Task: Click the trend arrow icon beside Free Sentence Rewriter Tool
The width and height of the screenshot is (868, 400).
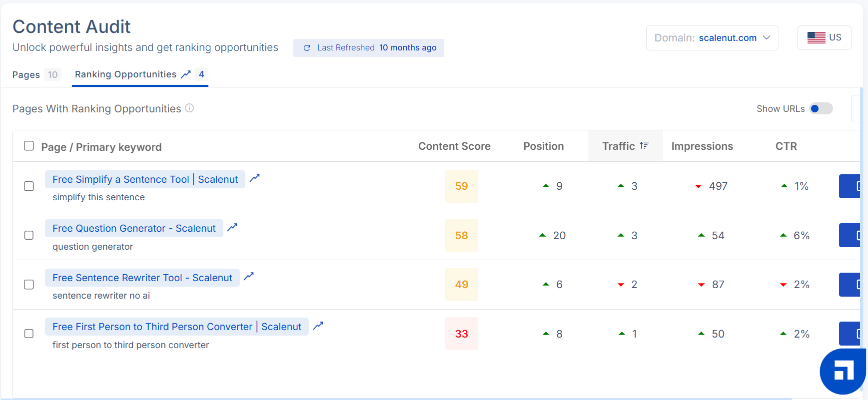Action: 249,276
